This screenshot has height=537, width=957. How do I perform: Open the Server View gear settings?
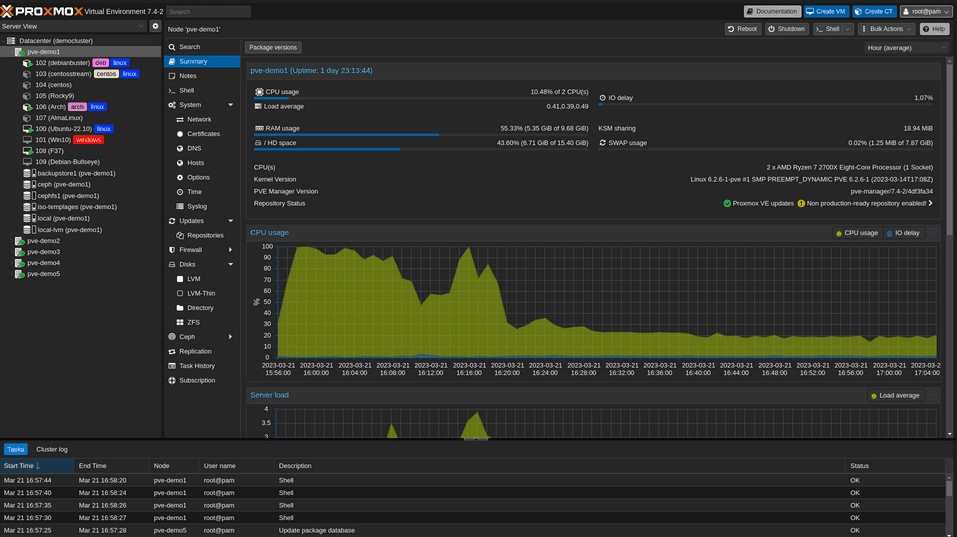(x=155, y=26)
